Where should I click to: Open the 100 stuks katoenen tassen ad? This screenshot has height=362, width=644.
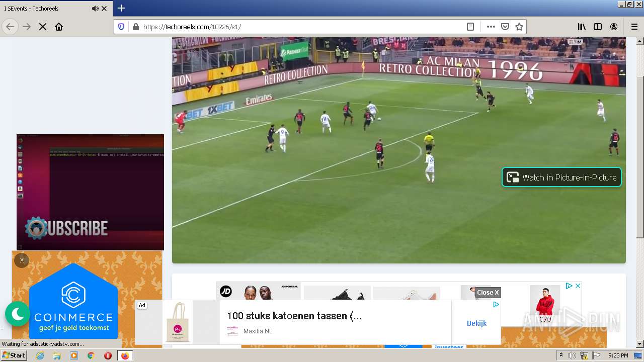click(x=294, y=316)
